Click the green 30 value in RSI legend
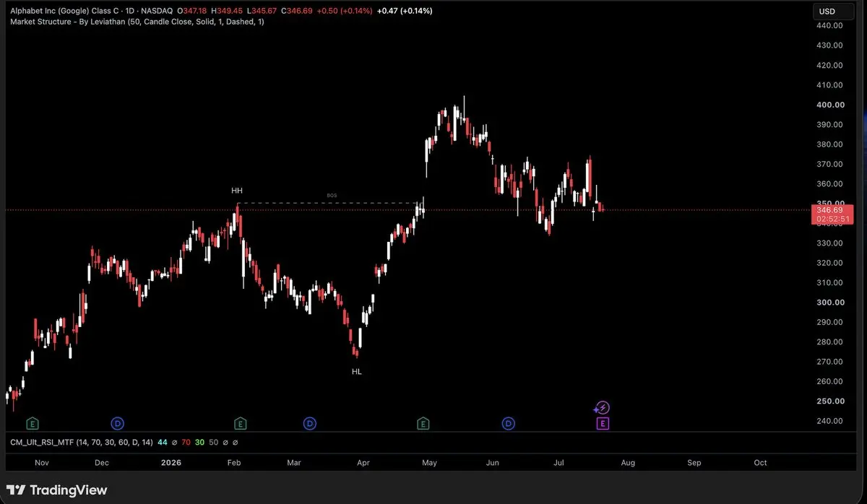Viewport: 867px width, 504px height. click(199, 442)
